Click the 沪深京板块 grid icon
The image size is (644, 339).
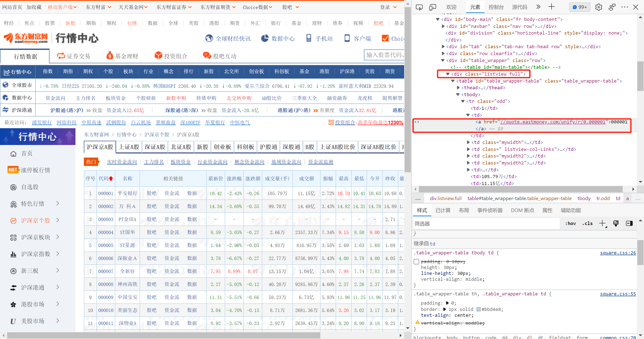[13, 237]
